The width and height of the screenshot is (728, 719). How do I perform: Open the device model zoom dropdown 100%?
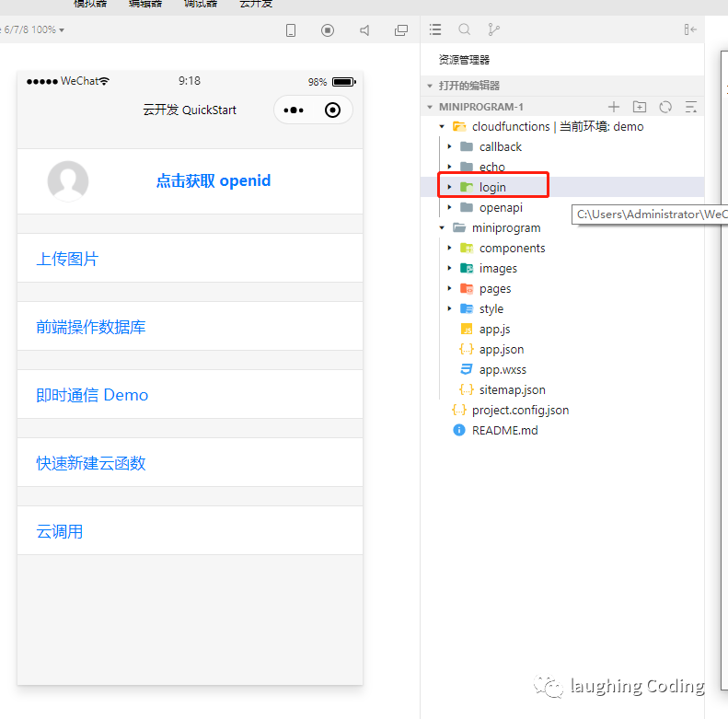click(x=34, y=29)
